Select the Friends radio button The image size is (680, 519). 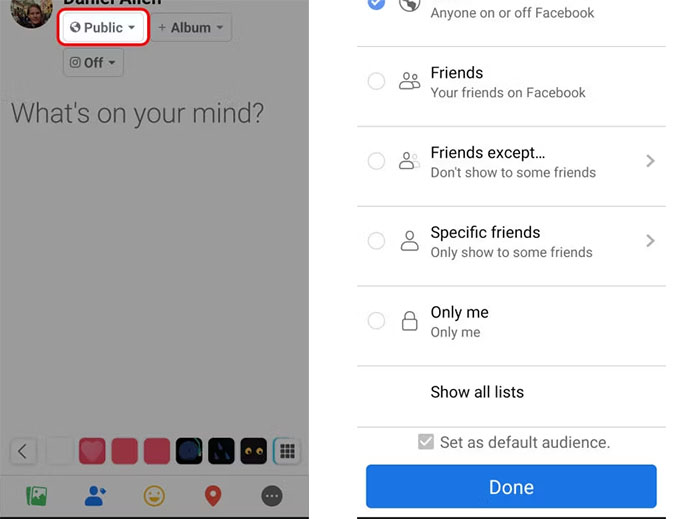[376, 81]
